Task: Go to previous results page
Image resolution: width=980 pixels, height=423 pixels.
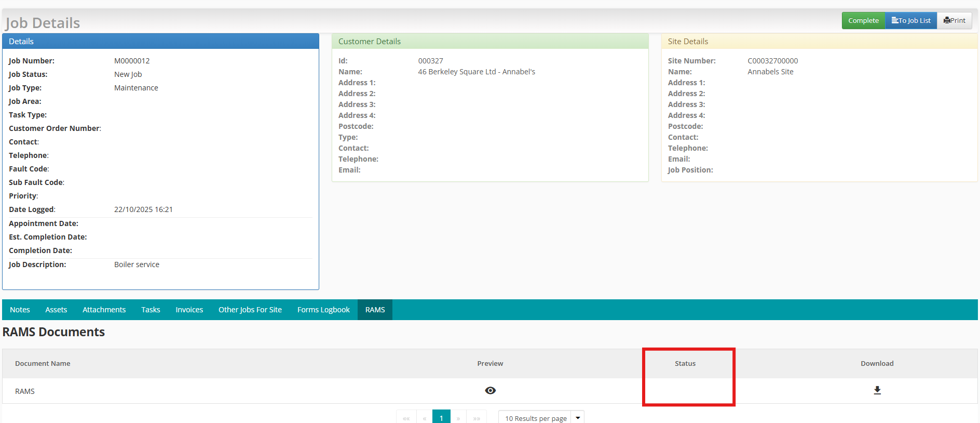Action: [425, 418]
